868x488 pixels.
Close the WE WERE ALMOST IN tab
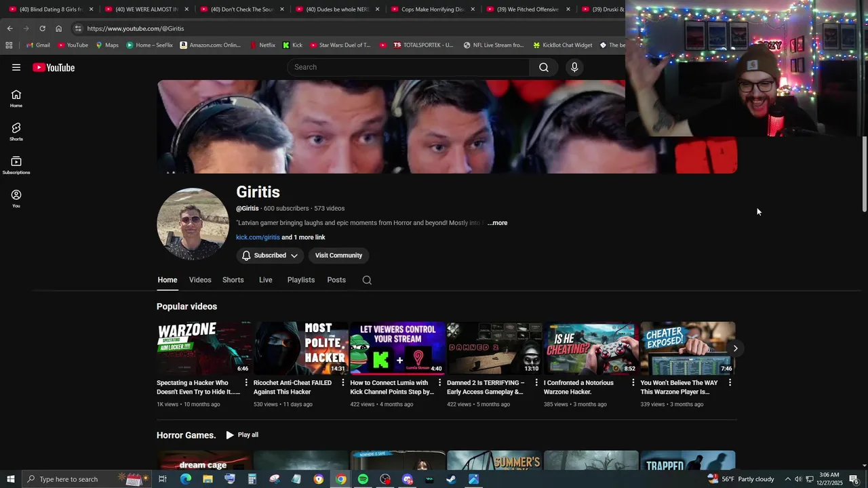pyautogui.click(x=186, y=9)
